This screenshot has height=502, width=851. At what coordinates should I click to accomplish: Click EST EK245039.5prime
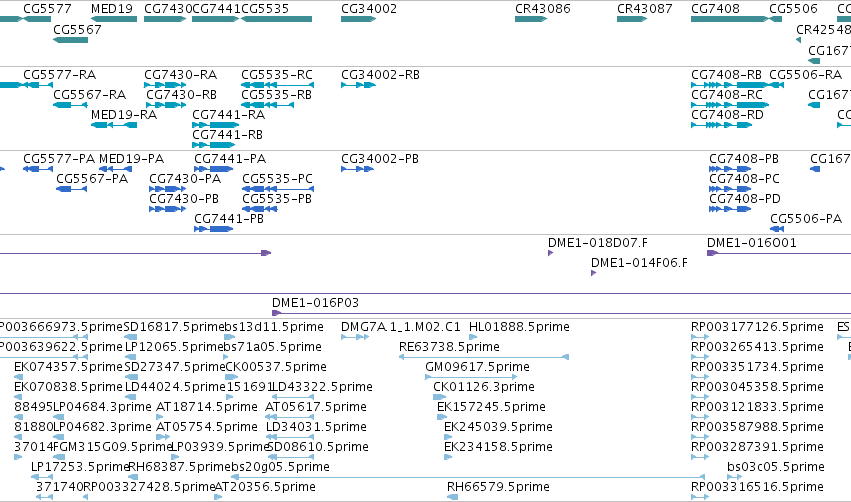(x=448, y=437)
